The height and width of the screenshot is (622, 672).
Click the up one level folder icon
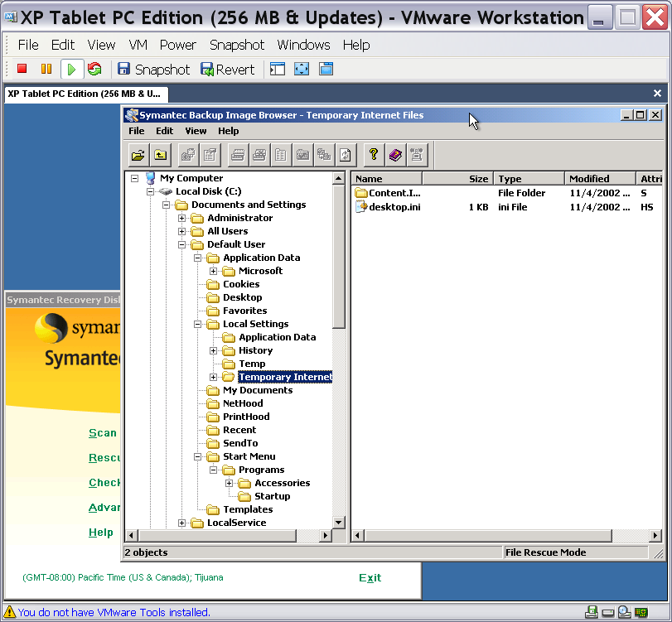161,154
